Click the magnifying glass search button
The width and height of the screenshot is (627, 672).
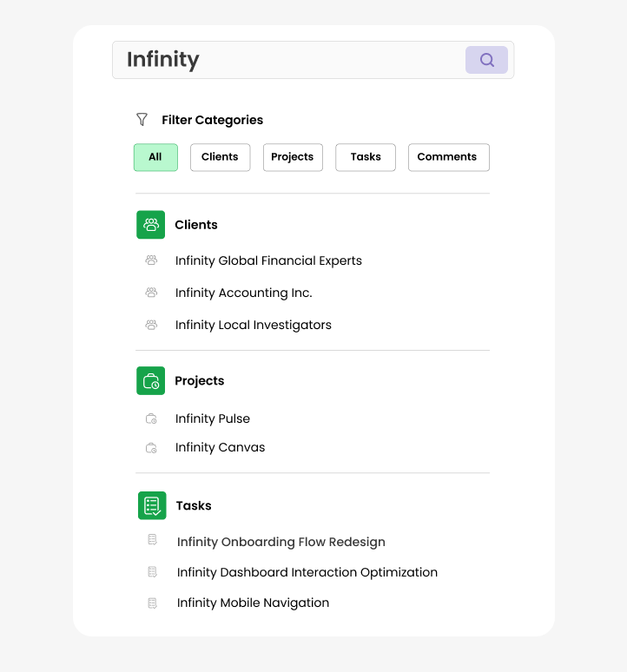tap(486, 60)
